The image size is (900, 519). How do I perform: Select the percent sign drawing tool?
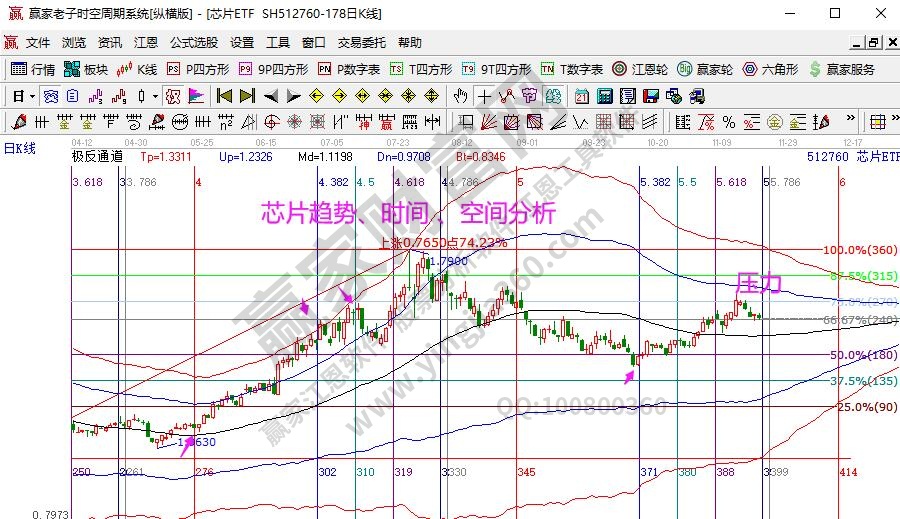pos(728,122)
